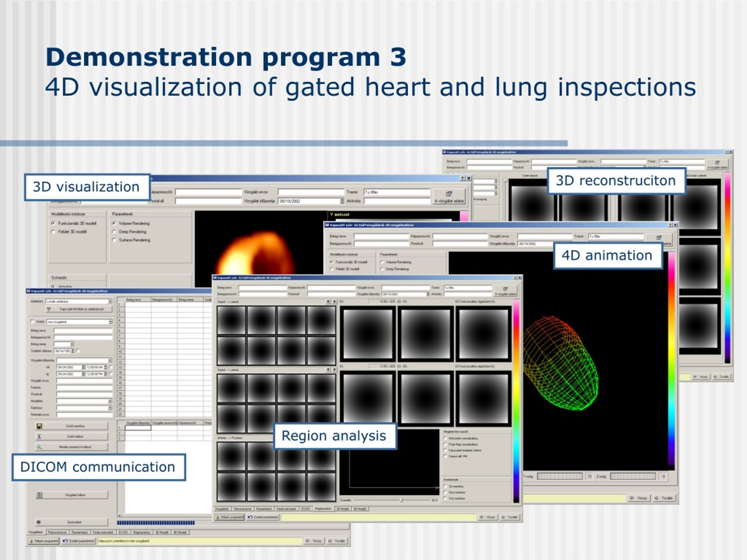747x560 pixels.
Task: Open 4D Modell tab in Region analysis window
Action: click(x=360, y=509)
